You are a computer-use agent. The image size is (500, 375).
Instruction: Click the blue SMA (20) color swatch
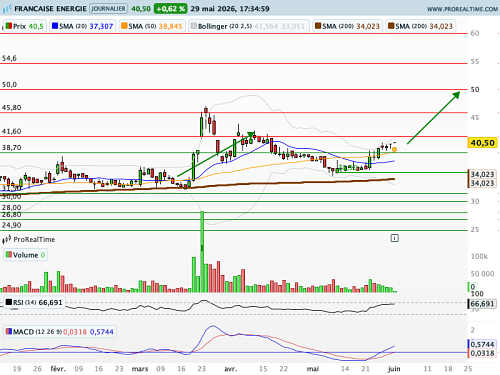click(55, 26)
